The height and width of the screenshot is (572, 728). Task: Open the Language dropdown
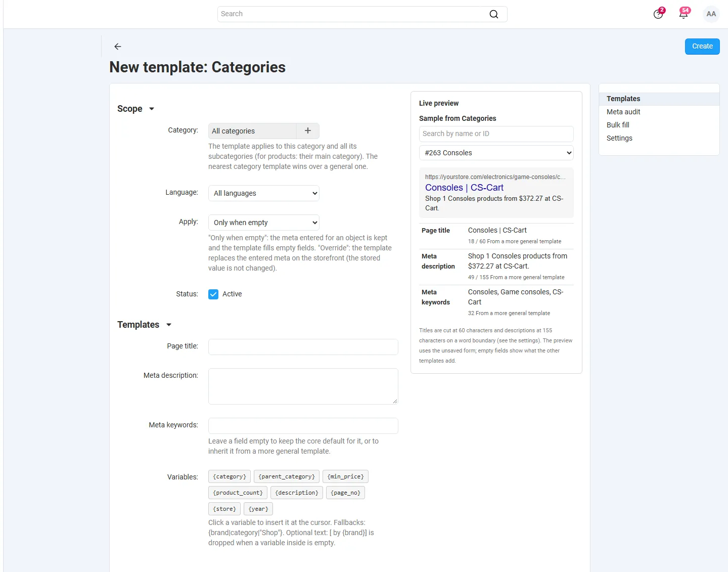point(264,193)
